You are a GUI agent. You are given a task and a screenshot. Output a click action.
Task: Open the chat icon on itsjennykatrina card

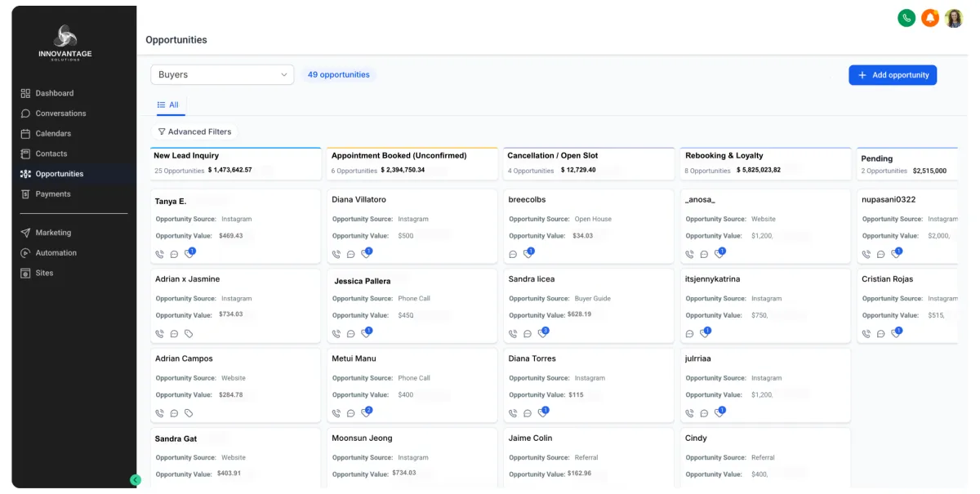[x=690, y=333]
